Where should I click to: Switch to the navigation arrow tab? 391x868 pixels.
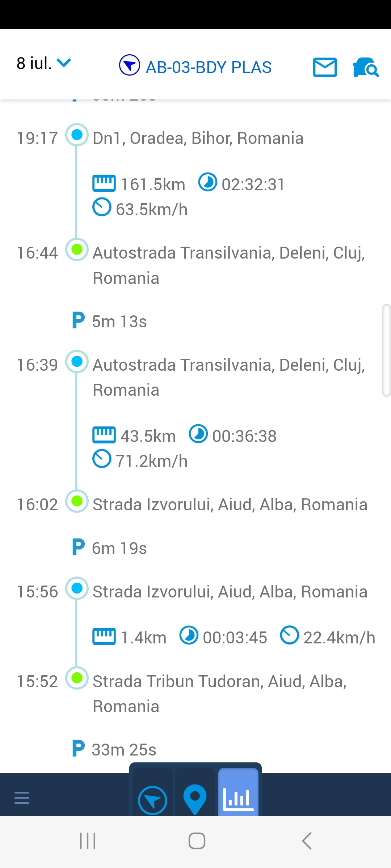(152, 800)
